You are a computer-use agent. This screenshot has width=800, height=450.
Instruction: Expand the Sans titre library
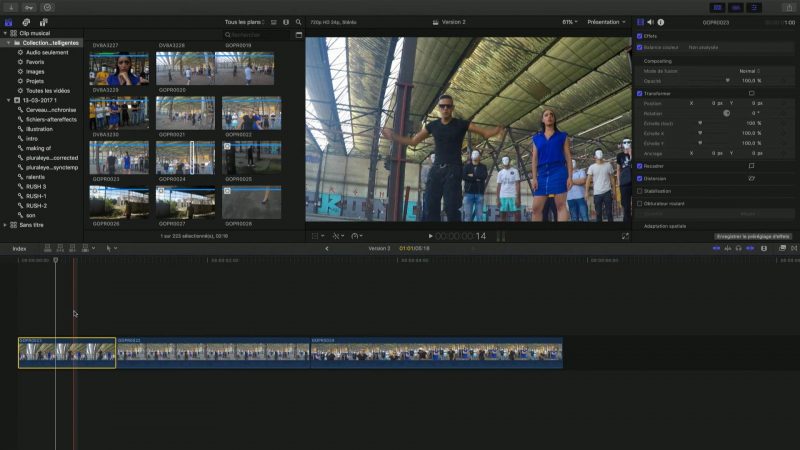5,225
